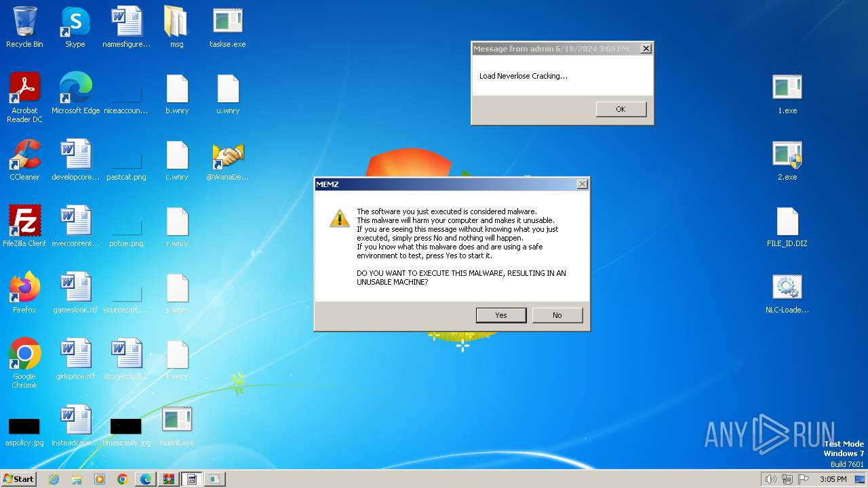
Task: Click OK in the admin message dialog
Action: point(620,109)
